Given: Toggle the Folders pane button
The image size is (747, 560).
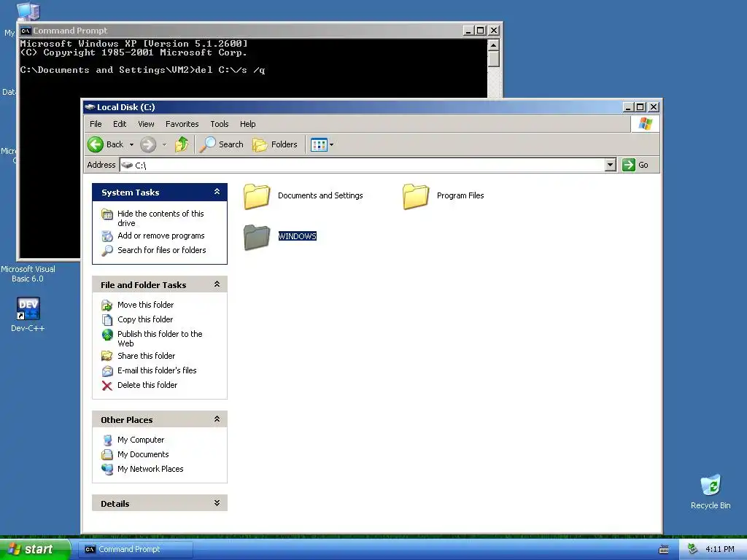Looking at the screenshot, I should coord(275,144).
